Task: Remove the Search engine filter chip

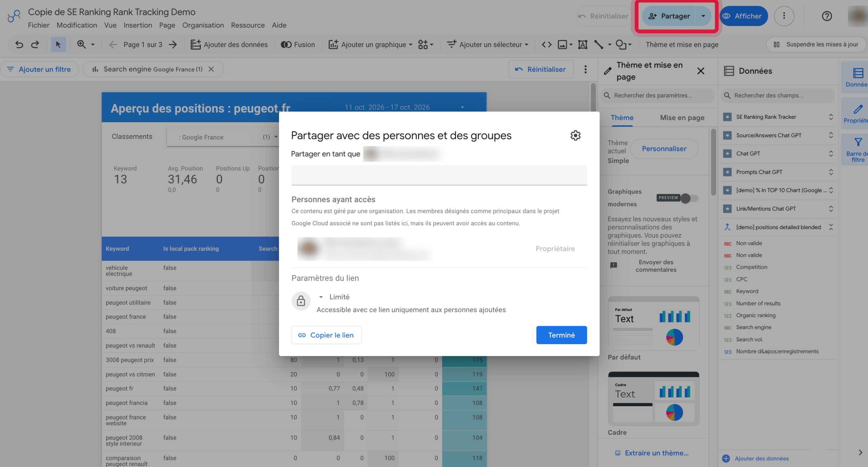Action: [211, 69]
